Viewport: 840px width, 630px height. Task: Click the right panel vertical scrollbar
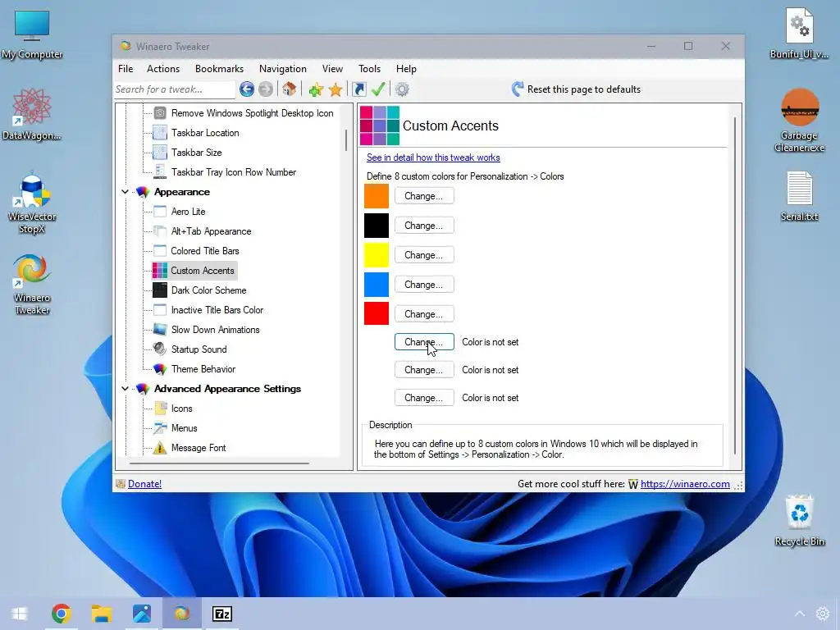734,285
